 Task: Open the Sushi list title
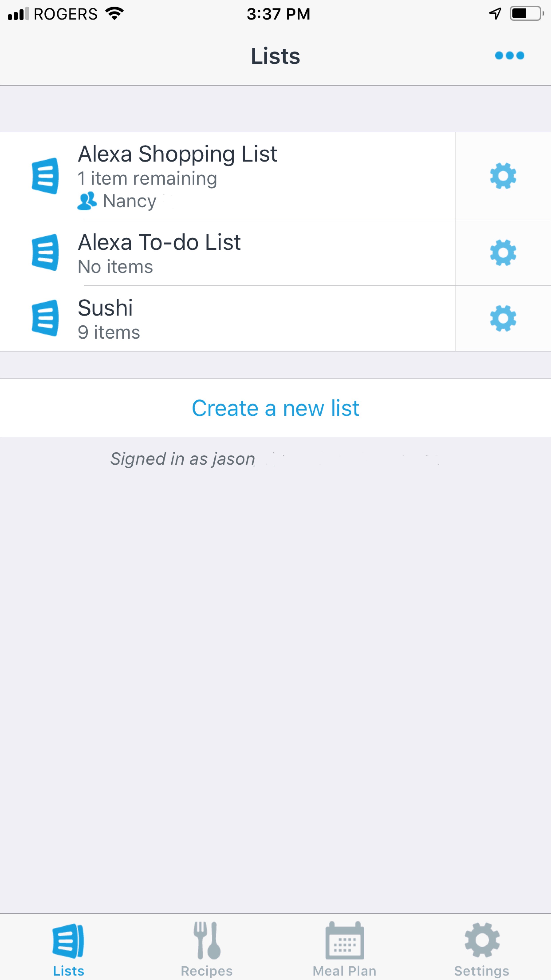coord(105,308)
